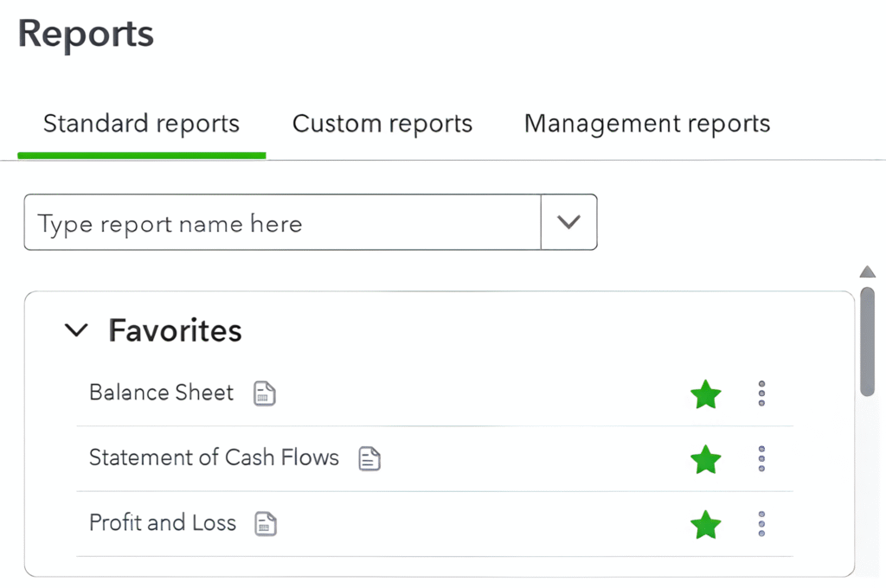Open the Management reports tab

pos(646,124)
